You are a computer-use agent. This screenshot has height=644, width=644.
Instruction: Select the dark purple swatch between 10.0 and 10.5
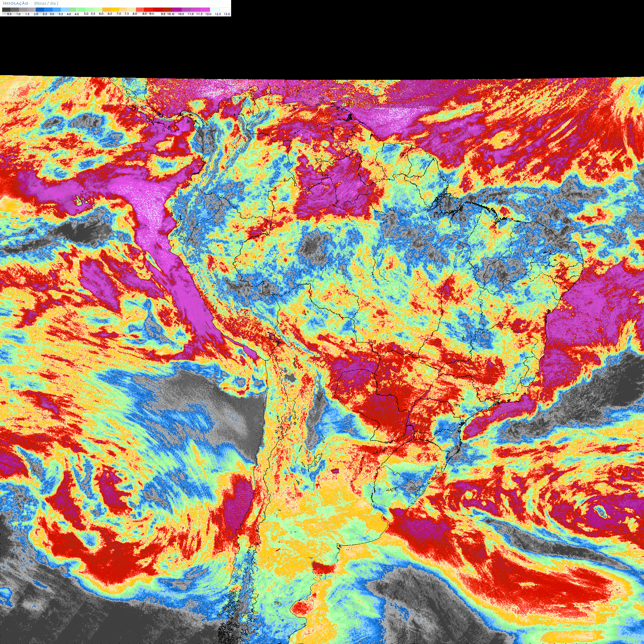(177, 10)
